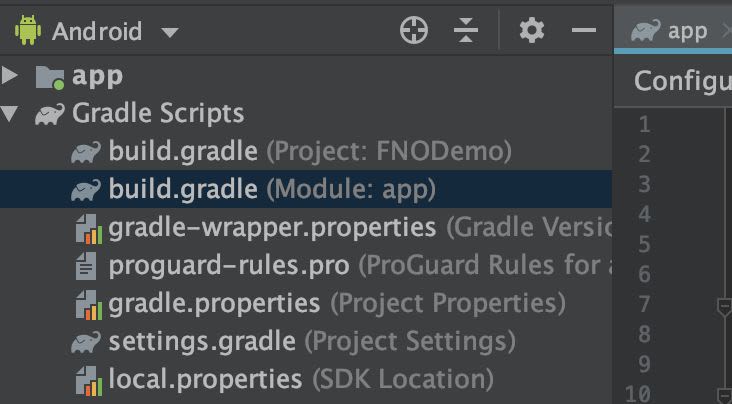Open project view options gear icon

pos(532,31)
